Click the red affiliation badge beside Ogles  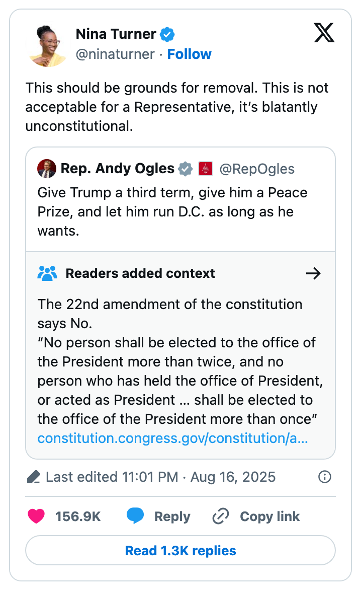[x=206, y=169]
